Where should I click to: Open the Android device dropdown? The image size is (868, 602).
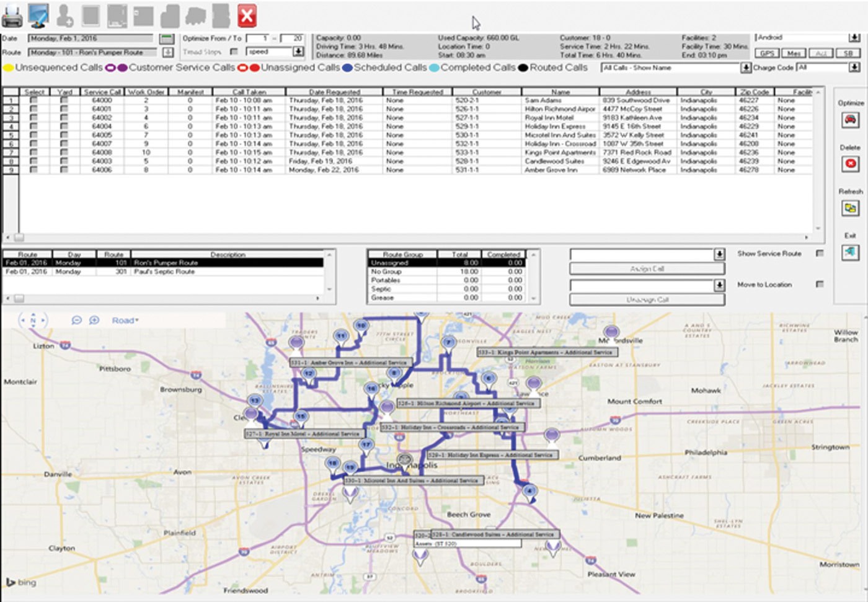click(855, 38)
